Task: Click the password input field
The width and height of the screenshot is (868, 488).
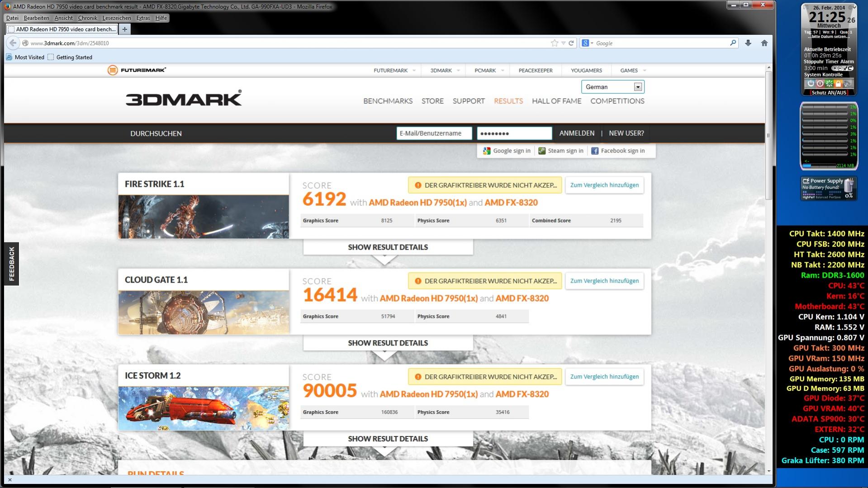Action: [514, 133]
